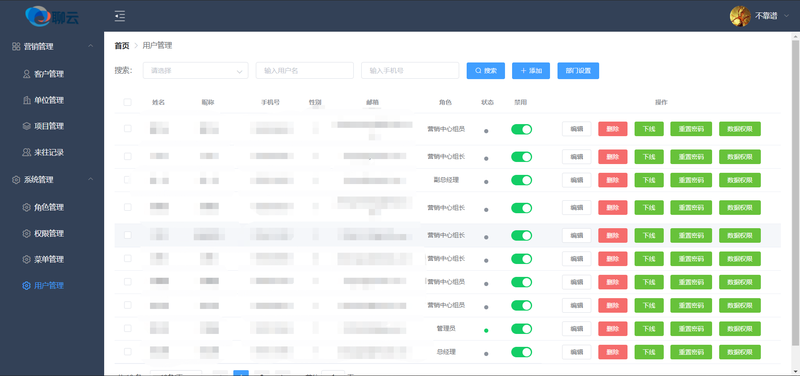
Task: Click the 邮箱 column header
Action: 372,103
